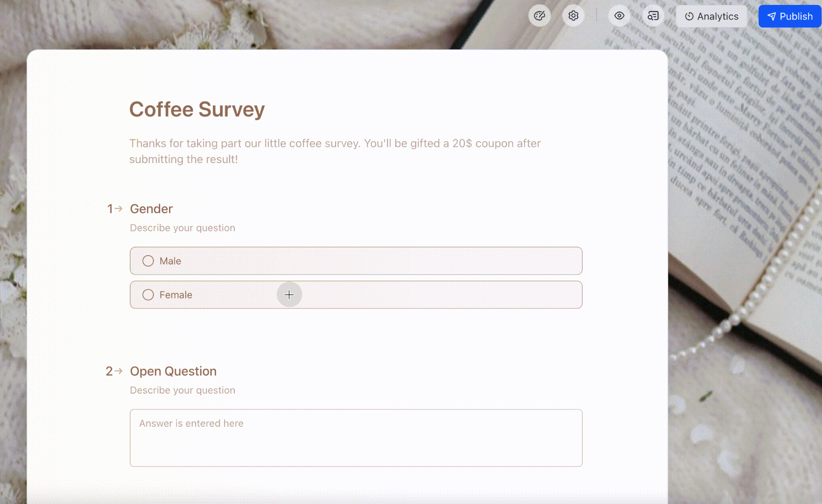The image size is (822, 504).
Task: Edit the Male option label text
Action: click(170, 261)
